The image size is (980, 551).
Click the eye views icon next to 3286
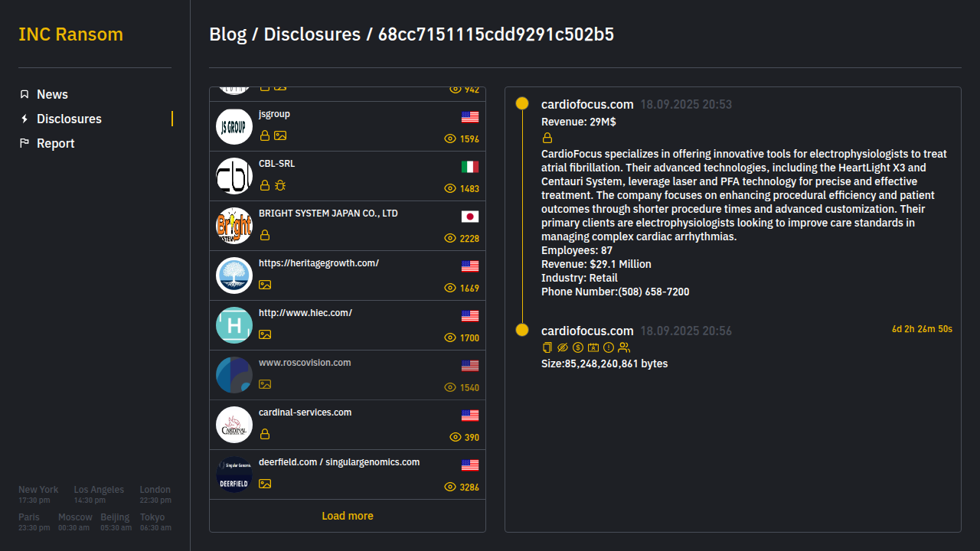pos(450,487)
